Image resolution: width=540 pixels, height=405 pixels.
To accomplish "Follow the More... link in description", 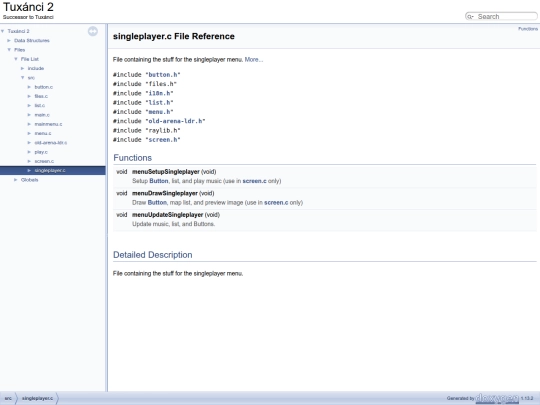I will pos(254,60).
